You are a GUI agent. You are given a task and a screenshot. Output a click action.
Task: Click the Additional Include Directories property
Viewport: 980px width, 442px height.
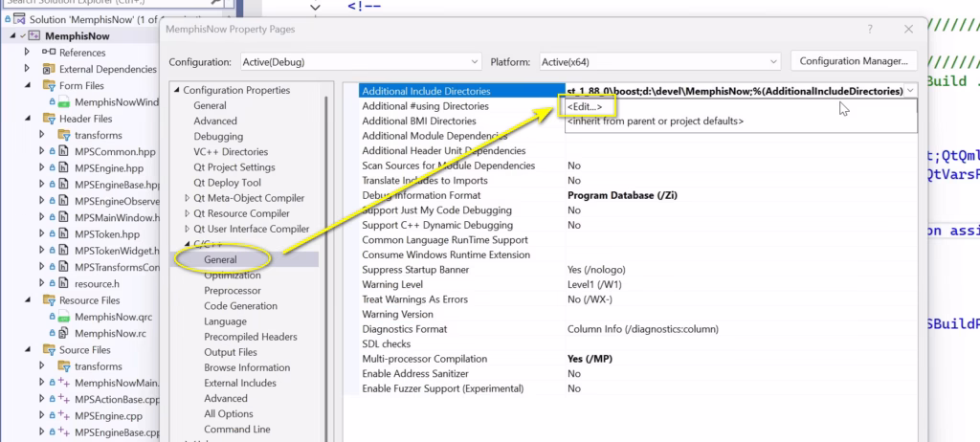[426, 91]
